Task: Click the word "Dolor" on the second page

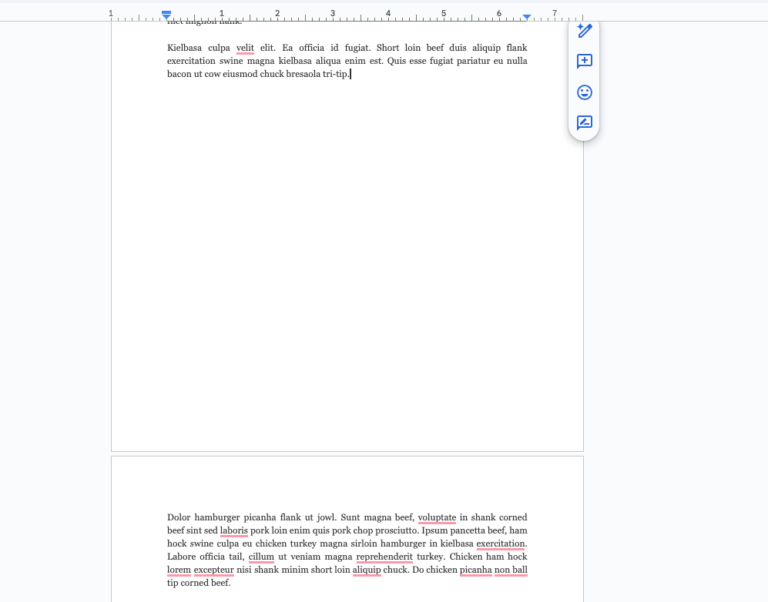Action: click(178, 518)
